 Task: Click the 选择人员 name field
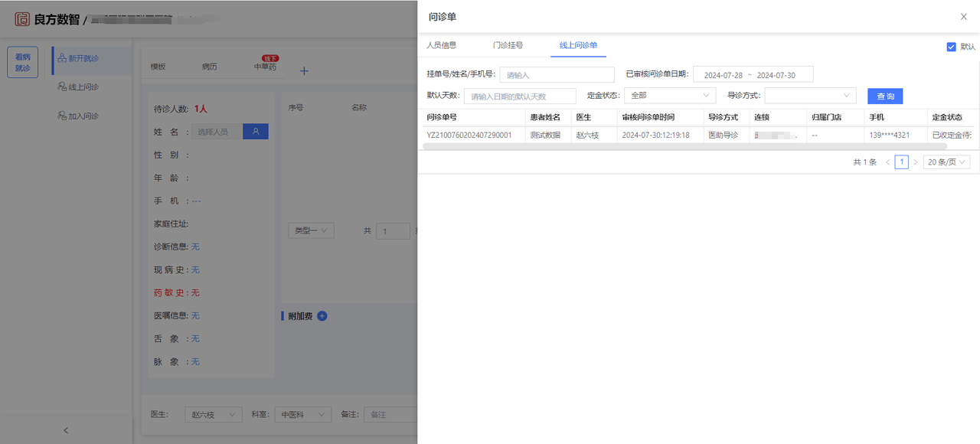tap(217, 132)
